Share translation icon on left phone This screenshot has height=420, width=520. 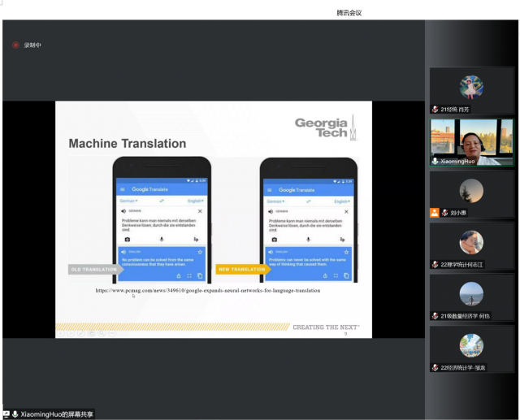coord(179,275)
